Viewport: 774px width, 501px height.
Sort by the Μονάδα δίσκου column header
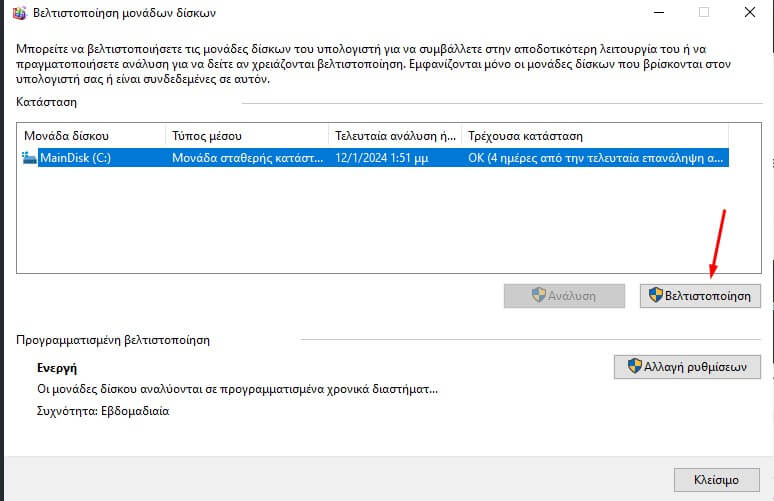point(90,135)
